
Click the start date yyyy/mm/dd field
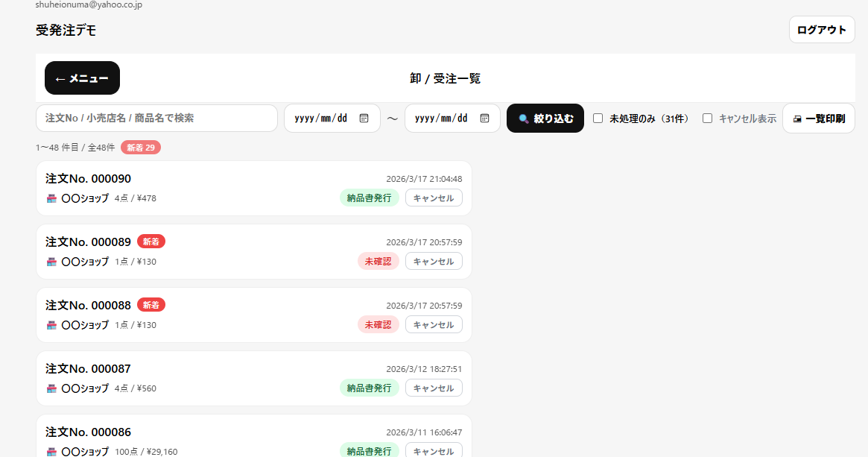pyautogui.click(x=321, y=119)
